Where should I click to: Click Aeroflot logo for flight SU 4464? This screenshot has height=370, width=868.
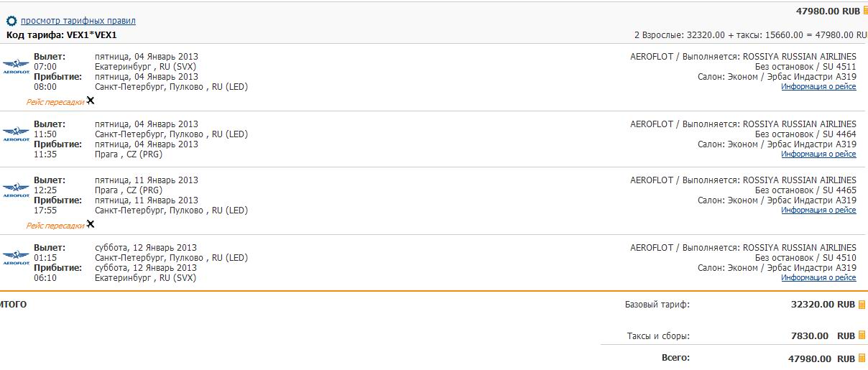pyautogui.click(x=16, y=134)
